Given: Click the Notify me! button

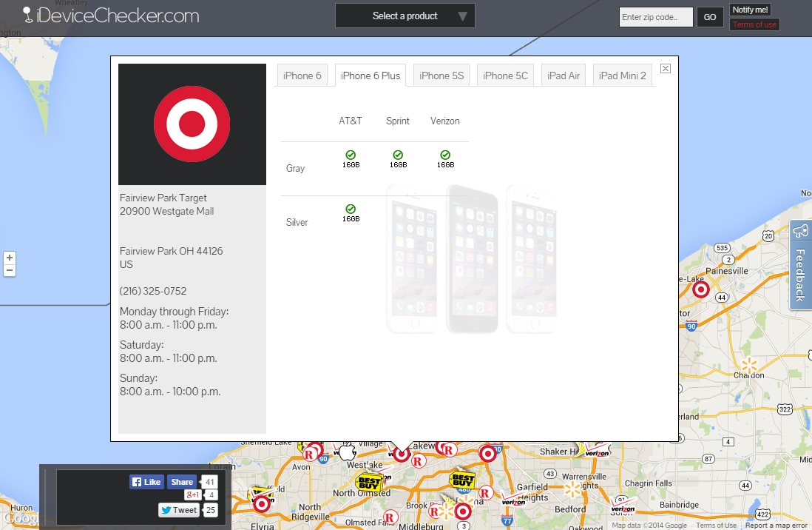Looking at the screenshot, I should click(750, 10).
